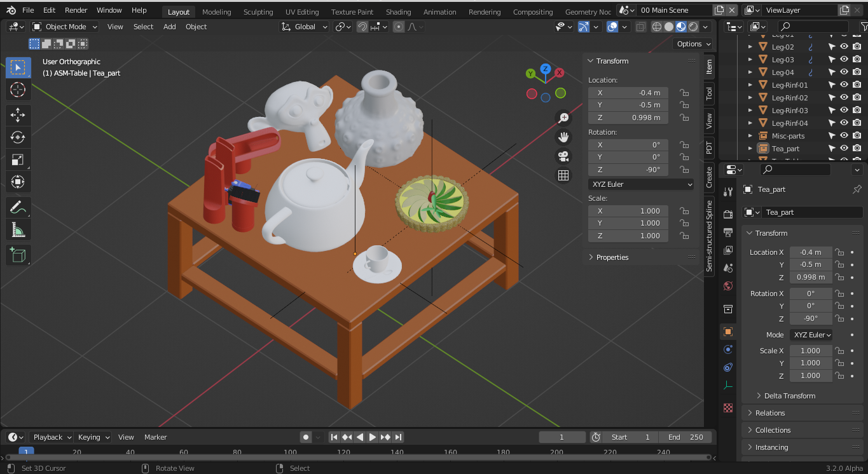The height and width of the screenshot is (474, 868).
Task: Open the Global transform orientation dropdown
Action: point(304,26)
